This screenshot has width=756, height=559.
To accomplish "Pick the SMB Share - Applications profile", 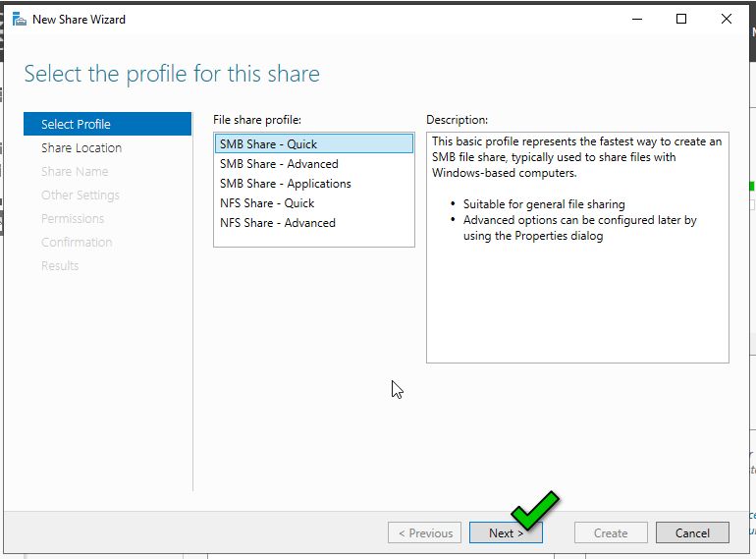I will (x=285, y=184).
